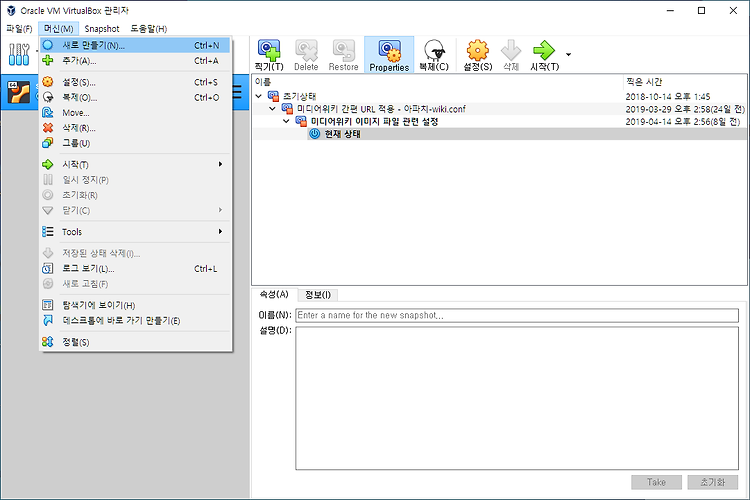
Task: Click the Discard (삭제) down-arrow toolbar icon
Action: tap(511, 55)
